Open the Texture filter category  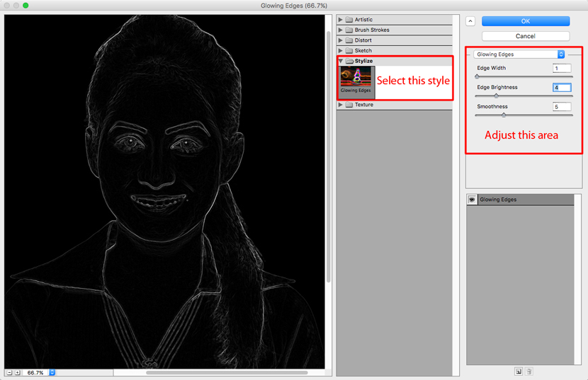point(341,105)
